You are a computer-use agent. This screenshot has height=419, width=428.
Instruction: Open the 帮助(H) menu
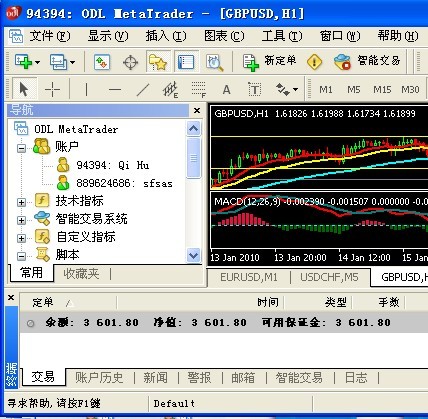pyautogui.click(x=398, y=36)
